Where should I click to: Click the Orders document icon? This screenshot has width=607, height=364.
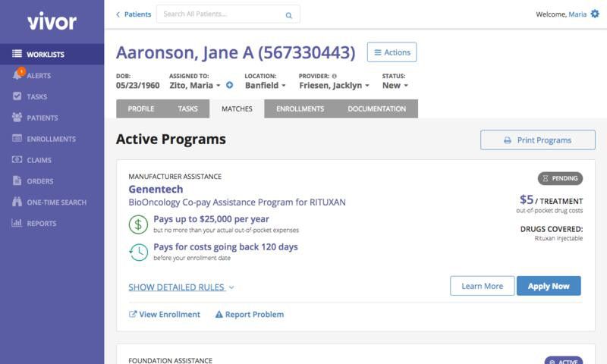(17, 180)
